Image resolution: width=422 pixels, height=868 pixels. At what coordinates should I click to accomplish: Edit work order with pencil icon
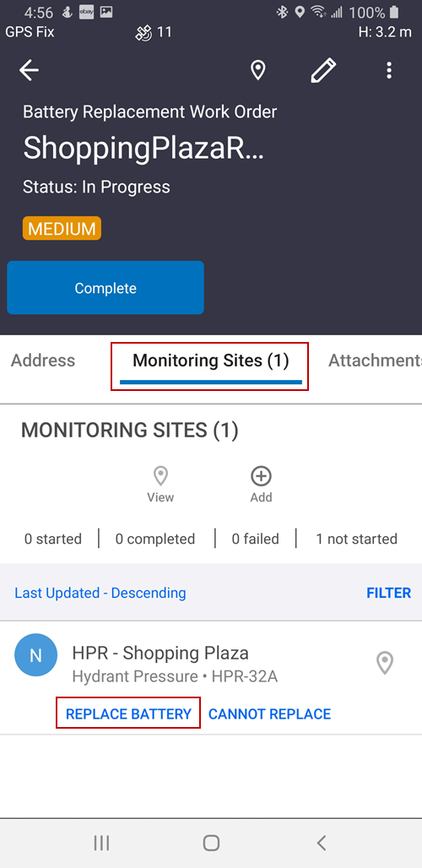pyautogui.click(x=323, y=71)
